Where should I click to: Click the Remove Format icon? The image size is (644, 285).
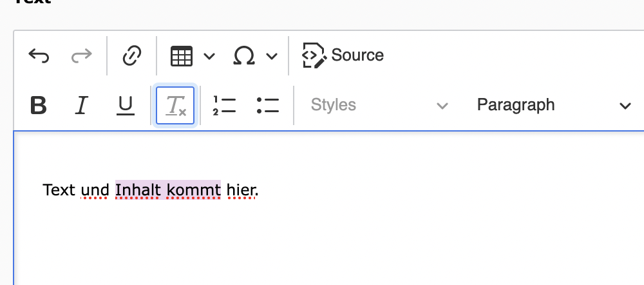[176, 105]
